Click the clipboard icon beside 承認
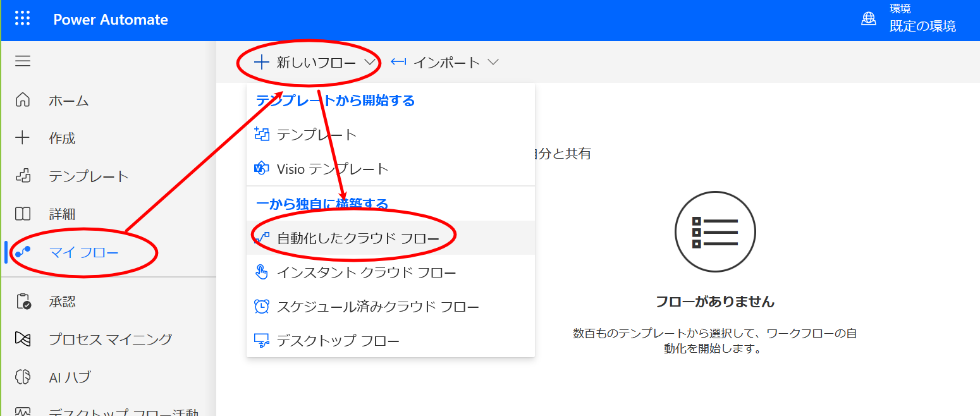980x416 pixels. 23,302
